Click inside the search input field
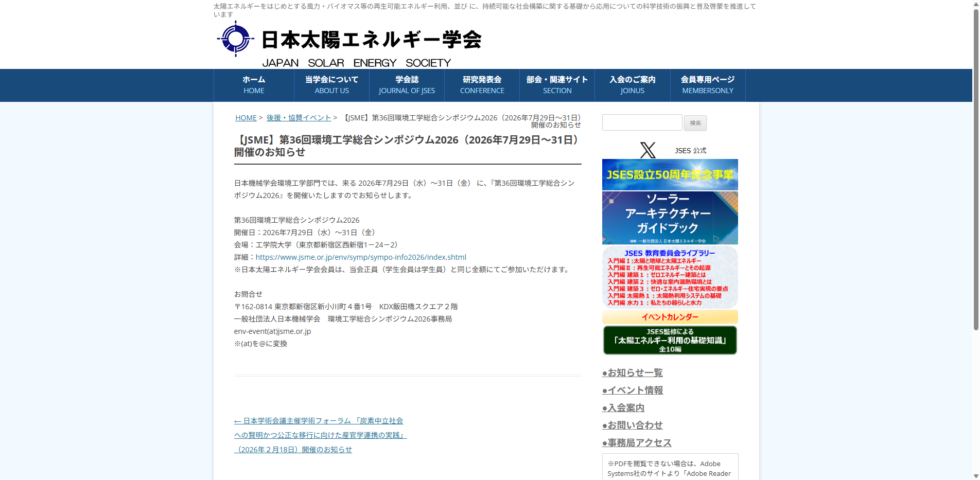980x480 pixels. [641, 122]
